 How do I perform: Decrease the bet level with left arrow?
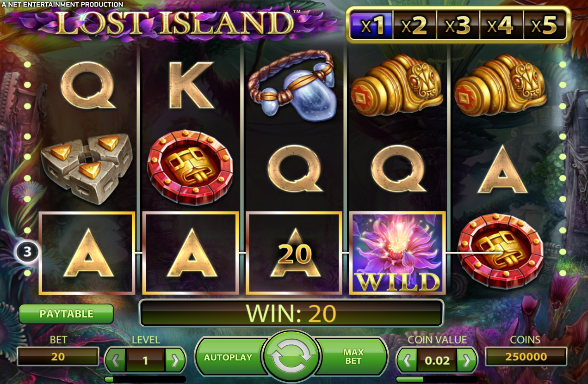[116, 360]
